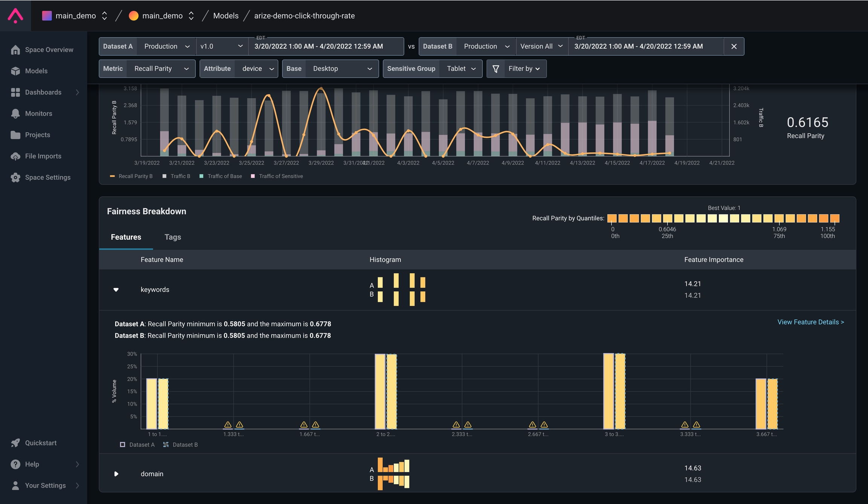The image size is (868, 504).
Task: Open the Help menu item
Action: point(32,464)
